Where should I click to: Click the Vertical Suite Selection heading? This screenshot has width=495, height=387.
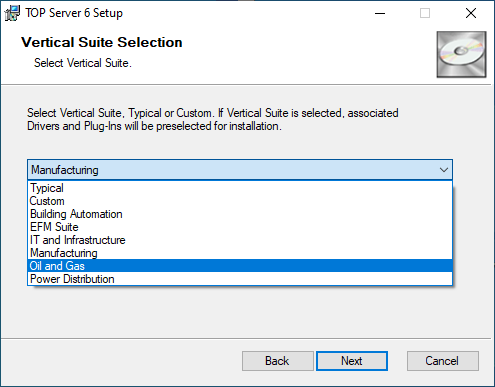(102, 42)
